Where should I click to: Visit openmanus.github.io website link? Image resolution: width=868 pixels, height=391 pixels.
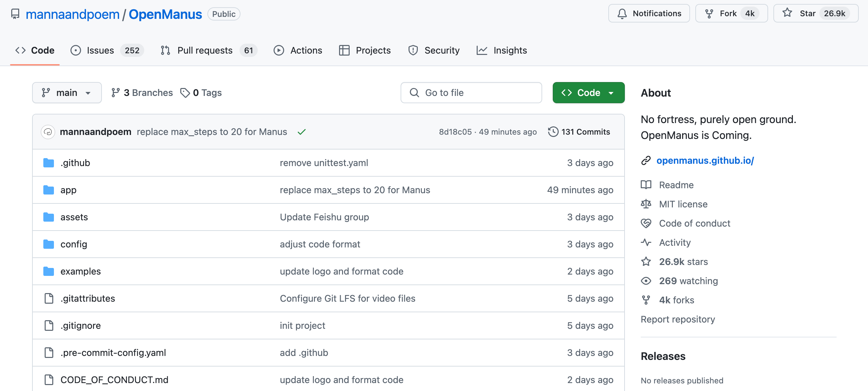(x=705, y=160)
